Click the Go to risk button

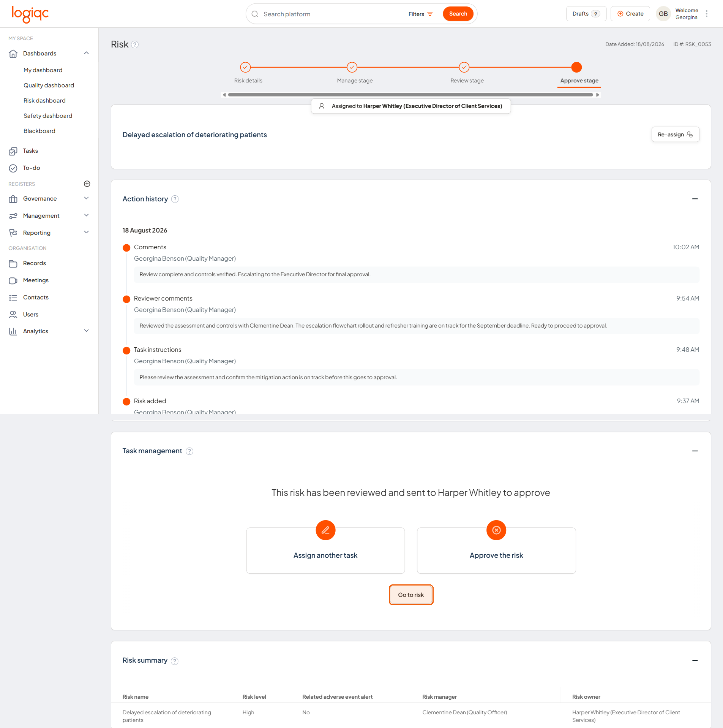point(411,595)
